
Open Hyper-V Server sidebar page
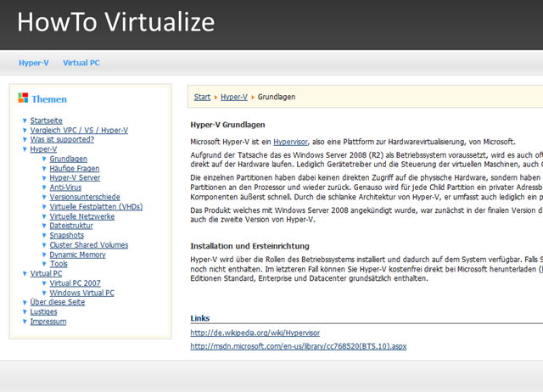coord(75,177)
